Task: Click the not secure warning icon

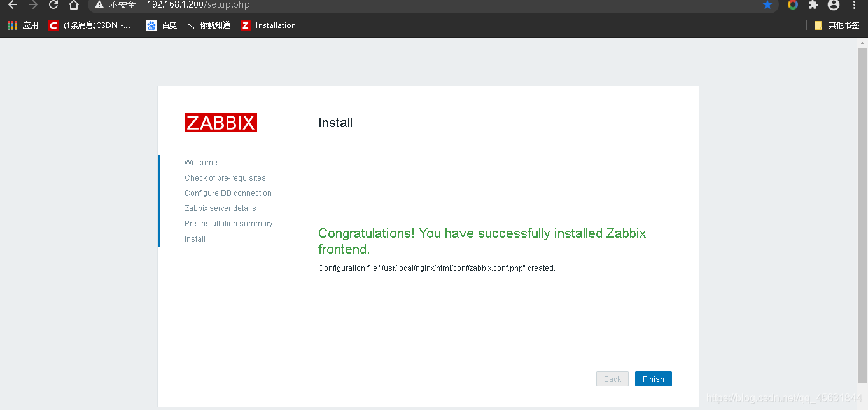Action: pos(99,5)
